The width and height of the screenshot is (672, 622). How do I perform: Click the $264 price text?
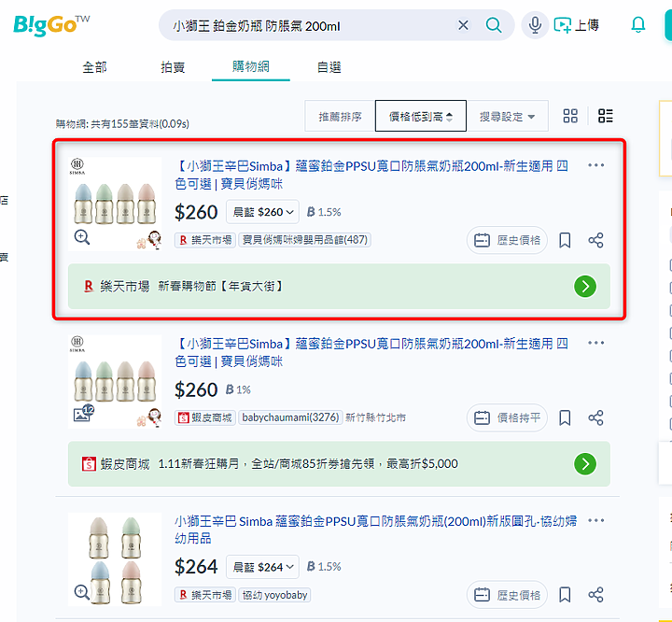[196, 567]
